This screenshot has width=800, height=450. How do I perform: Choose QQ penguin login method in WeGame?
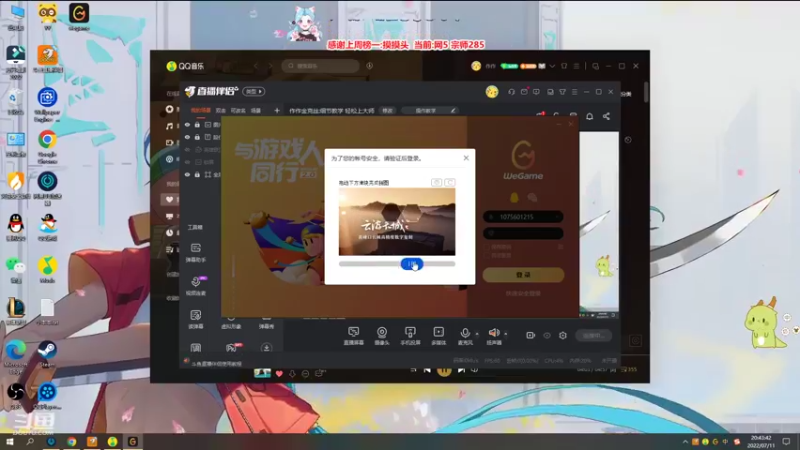tap(514, 197)
